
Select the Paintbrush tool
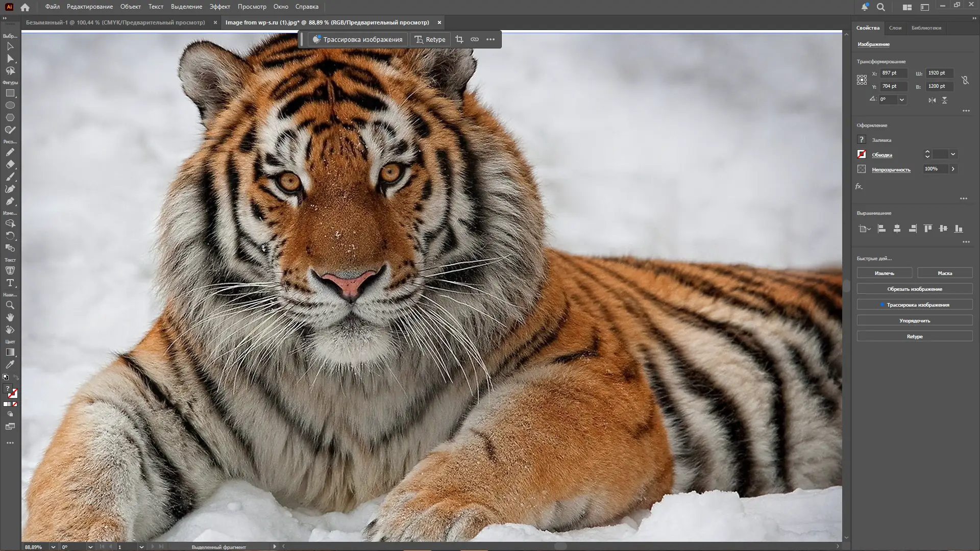(x=10, y=176)
